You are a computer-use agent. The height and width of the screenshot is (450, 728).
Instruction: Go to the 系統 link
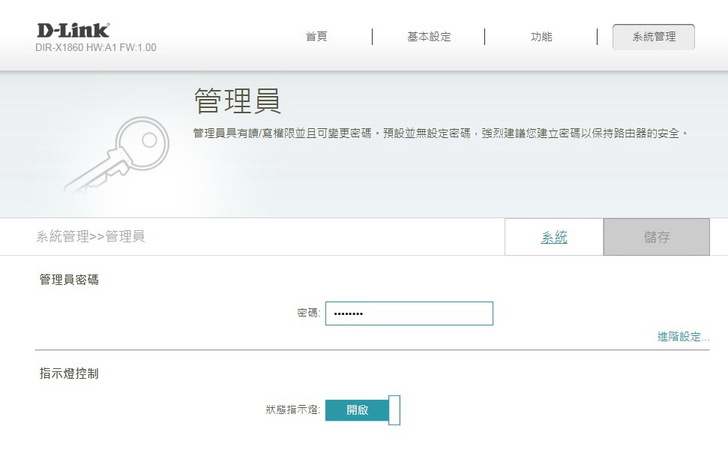click(x=554, y=237)
